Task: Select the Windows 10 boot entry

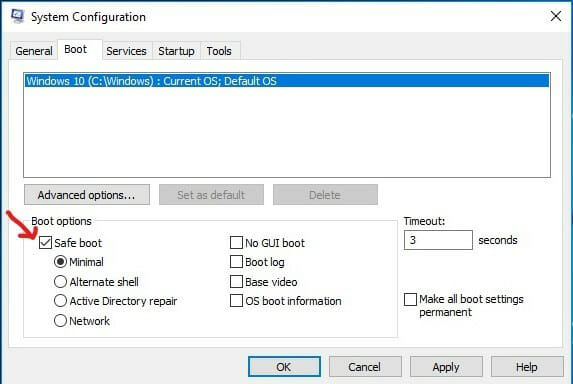Action: pos(287,81)
